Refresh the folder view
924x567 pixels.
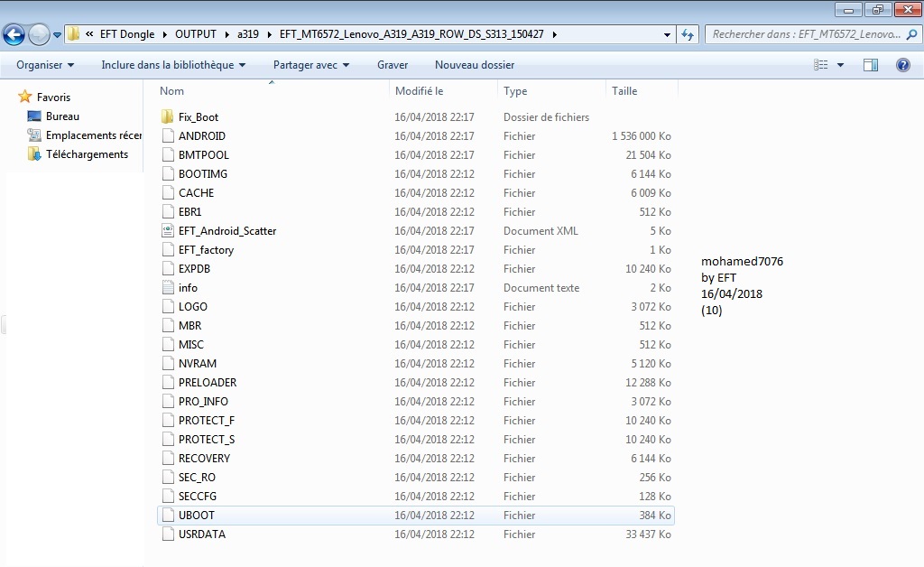pyautogui.click(x=687, y=35)
